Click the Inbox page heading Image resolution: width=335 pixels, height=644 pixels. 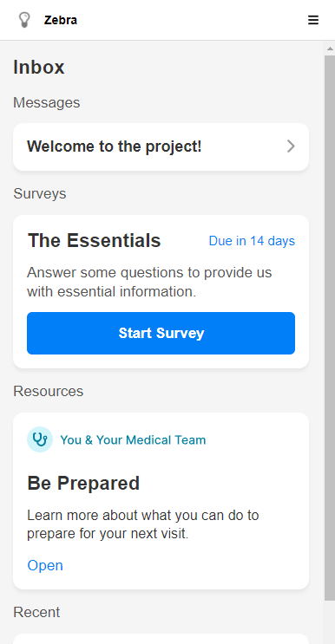click(x=39, y=68)
